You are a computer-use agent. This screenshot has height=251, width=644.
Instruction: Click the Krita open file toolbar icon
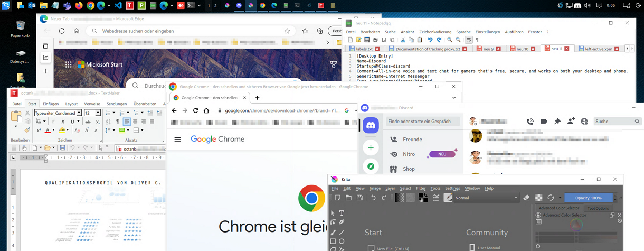(348, 198)
